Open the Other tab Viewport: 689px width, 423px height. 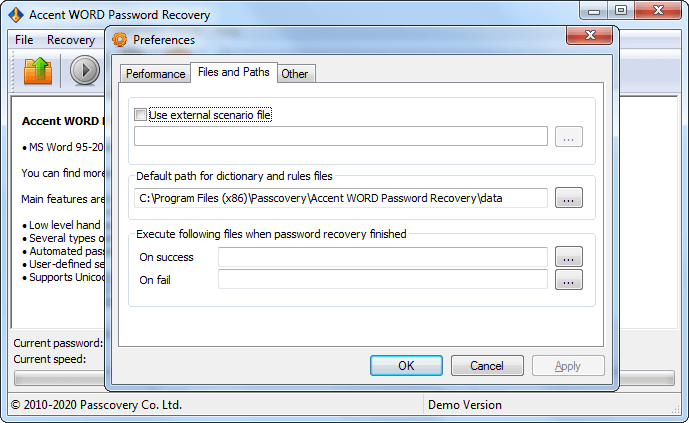click(294, 74)
